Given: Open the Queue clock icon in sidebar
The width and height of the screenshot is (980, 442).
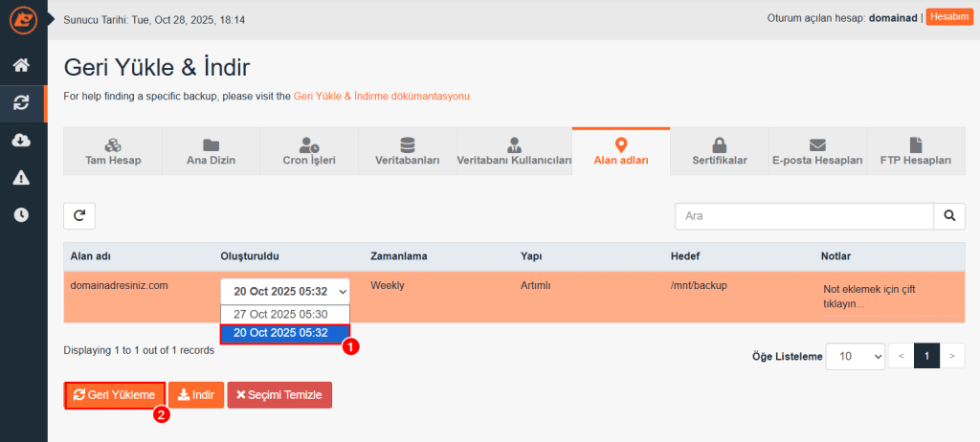Looking at the screenshot, I should point(21,215).
